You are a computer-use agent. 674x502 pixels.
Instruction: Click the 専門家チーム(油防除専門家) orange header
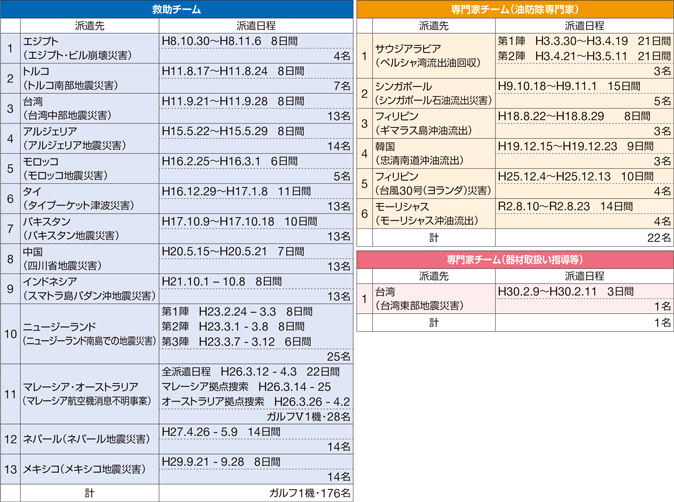[514, 9]
